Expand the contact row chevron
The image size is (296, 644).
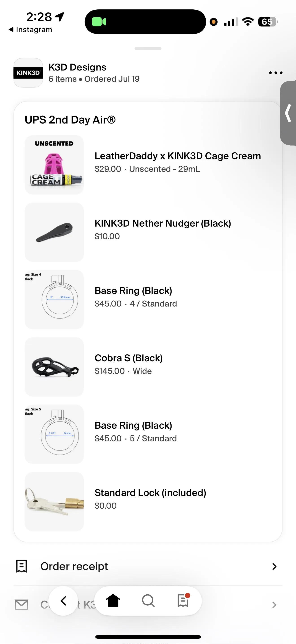[274, 605]
